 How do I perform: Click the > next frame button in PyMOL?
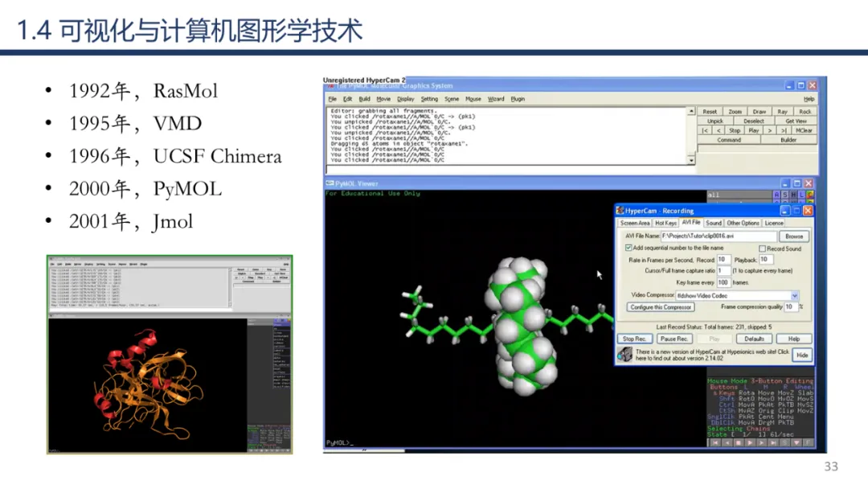(x=769, y=130)
